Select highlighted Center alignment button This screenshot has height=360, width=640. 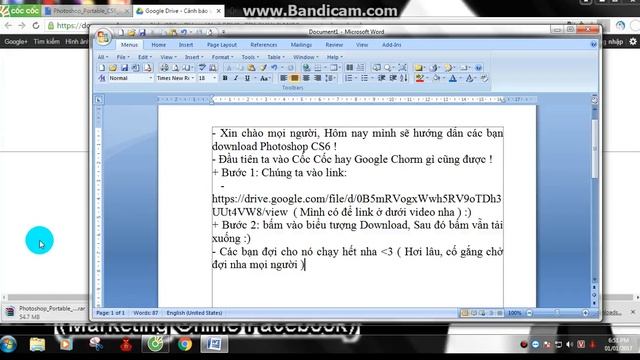[294, 78]
